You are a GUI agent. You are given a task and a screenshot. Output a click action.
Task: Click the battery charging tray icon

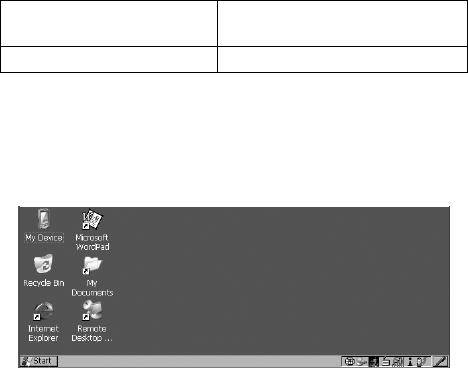(x=422, y=362)
